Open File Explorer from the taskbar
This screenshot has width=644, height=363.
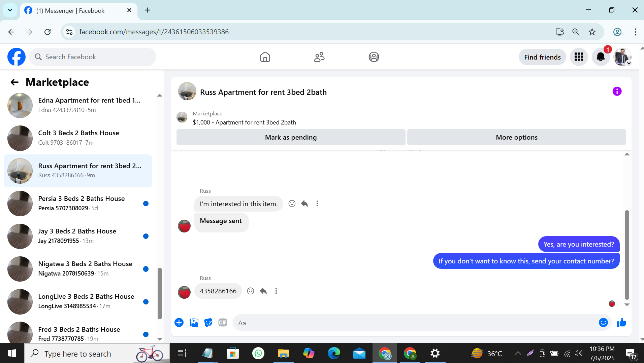click(284, 353)
